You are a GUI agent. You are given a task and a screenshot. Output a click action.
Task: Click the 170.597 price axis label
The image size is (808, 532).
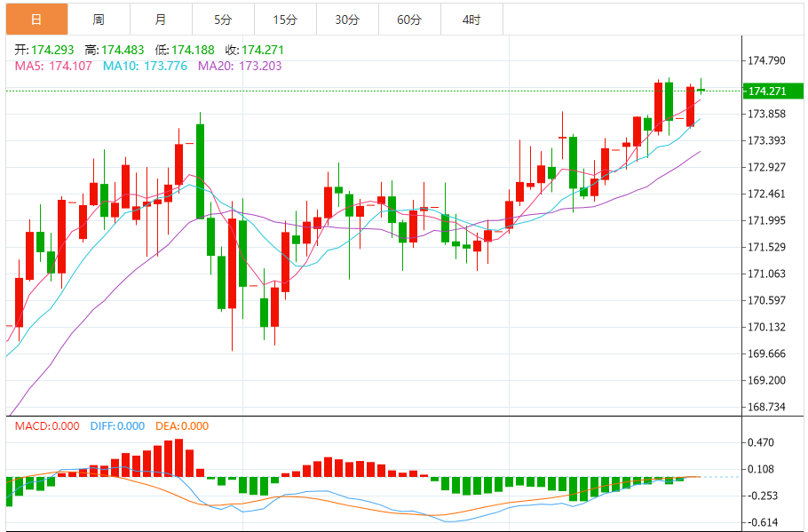pyautogui.click(x=767, y=300)
